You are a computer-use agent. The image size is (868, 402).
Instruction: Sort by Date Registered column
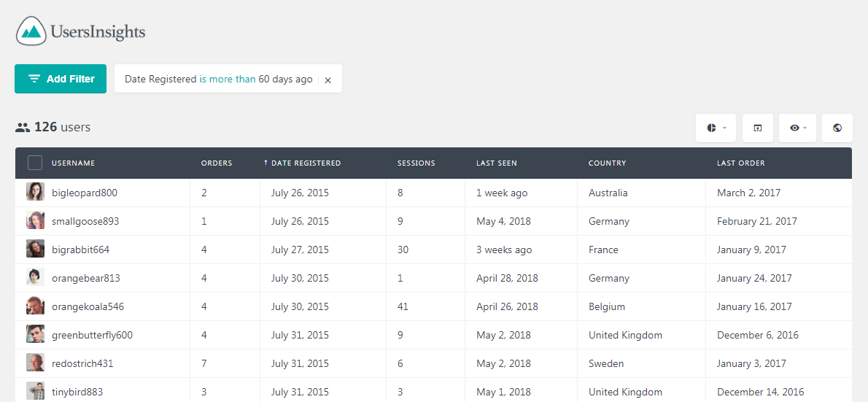tap(302, 163)
